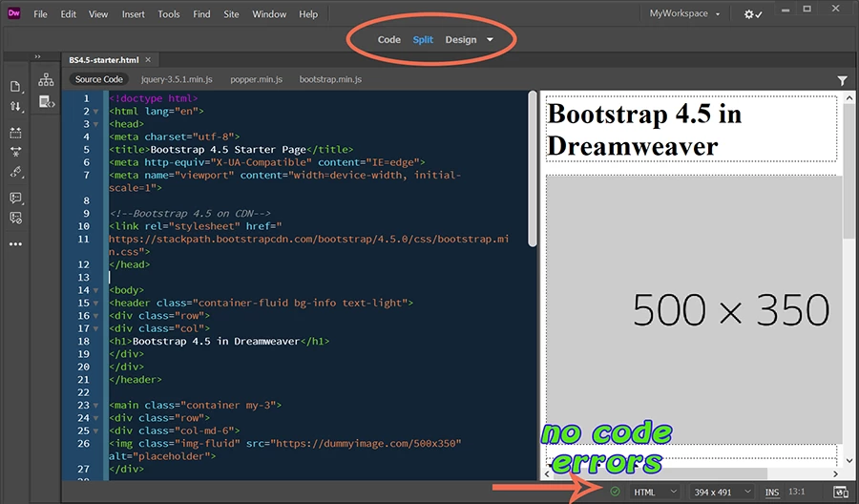Image resolution: width=859 pixels, height=504 pixels.
Task: Open the Help menu
Action: [x=308, y=14]
